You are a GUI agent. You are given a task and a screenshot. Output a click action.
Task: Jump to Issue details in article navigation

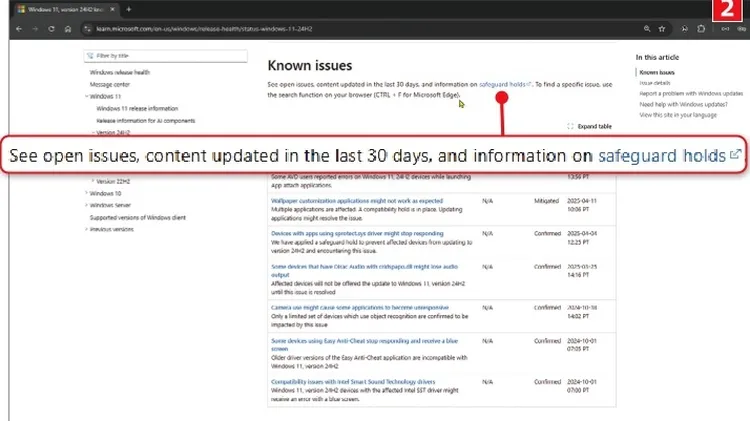[x=655, y=83]
